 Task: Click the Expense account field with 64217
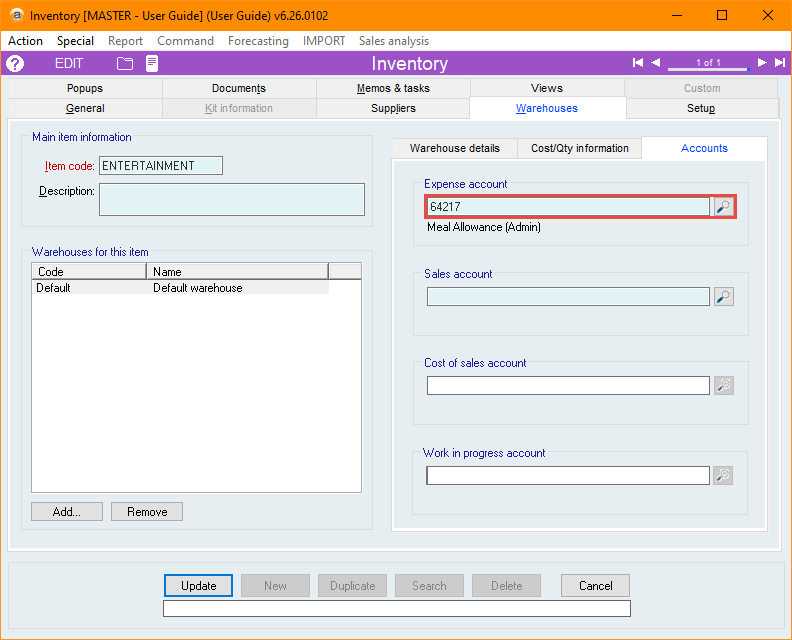568,207
